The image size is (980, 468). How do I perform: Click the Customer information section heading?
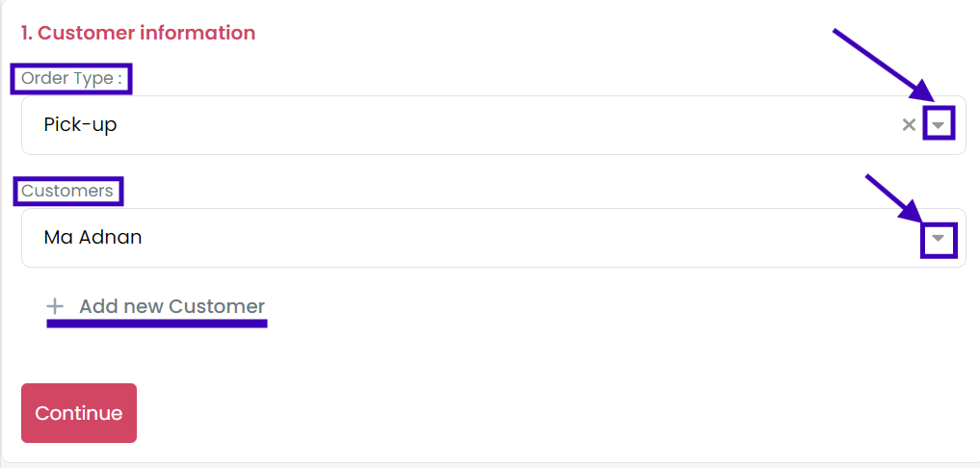[138, 33]
